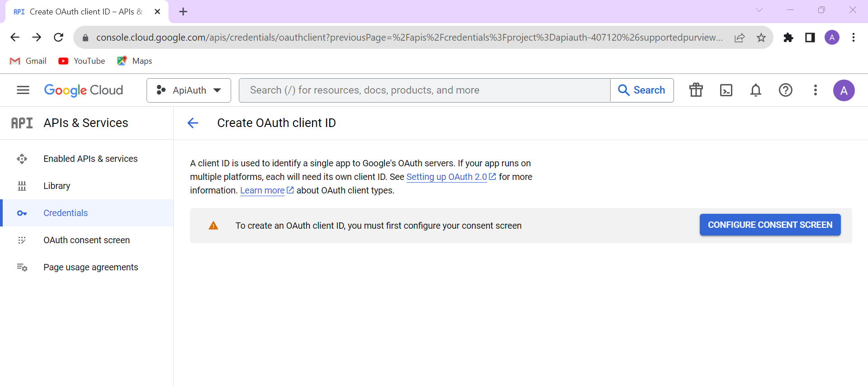Click the orange warning triangle icon
The width and height of the screenshot is (868, 386).
tap(213, 226)
